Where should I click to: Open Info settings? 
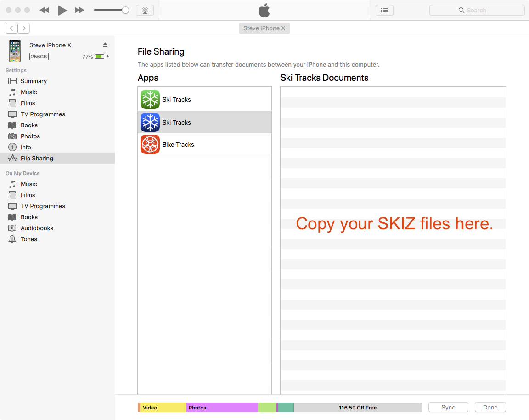click(57, 147)
